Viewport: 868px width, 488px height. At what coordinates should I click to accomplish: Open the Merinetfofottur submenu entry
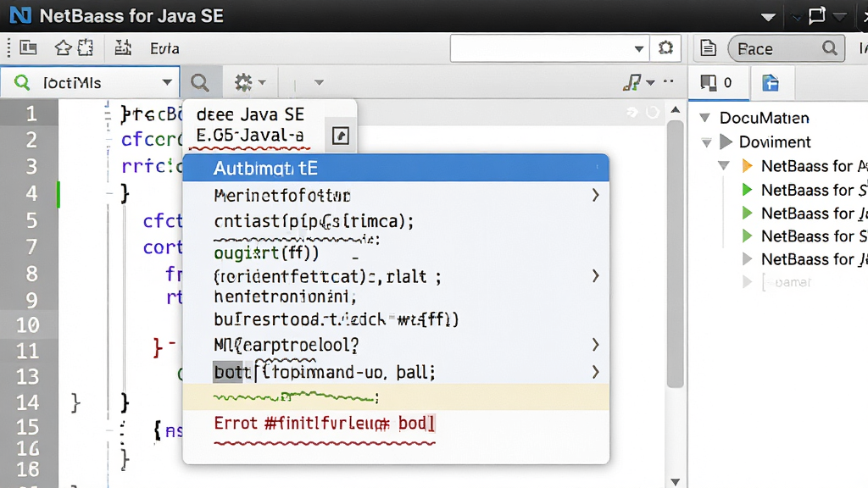pos(396,195)
